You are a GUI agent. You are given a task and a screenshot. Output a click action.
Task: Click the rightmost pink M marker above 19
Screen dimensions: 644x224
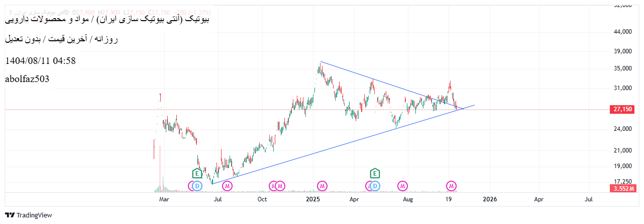pos(451,186)
